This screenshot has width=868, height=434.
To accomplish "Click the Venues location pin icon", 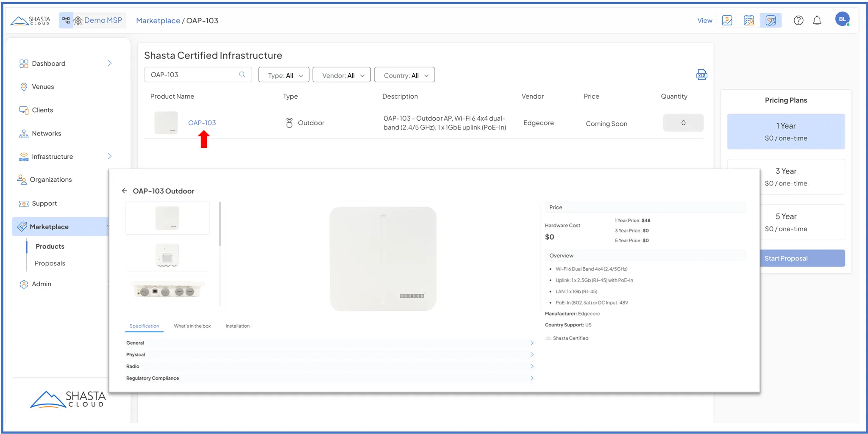I will coord(24,87).
